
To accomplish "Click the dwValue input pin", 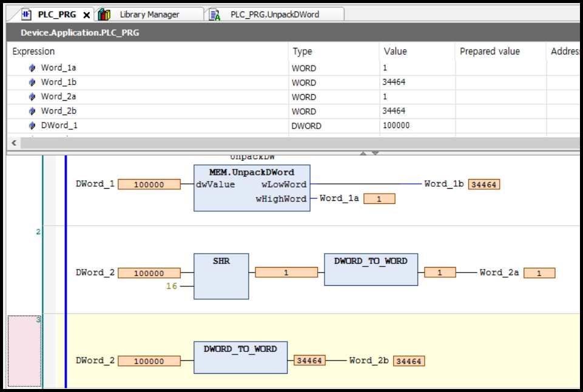I will [x=215, y=184].
